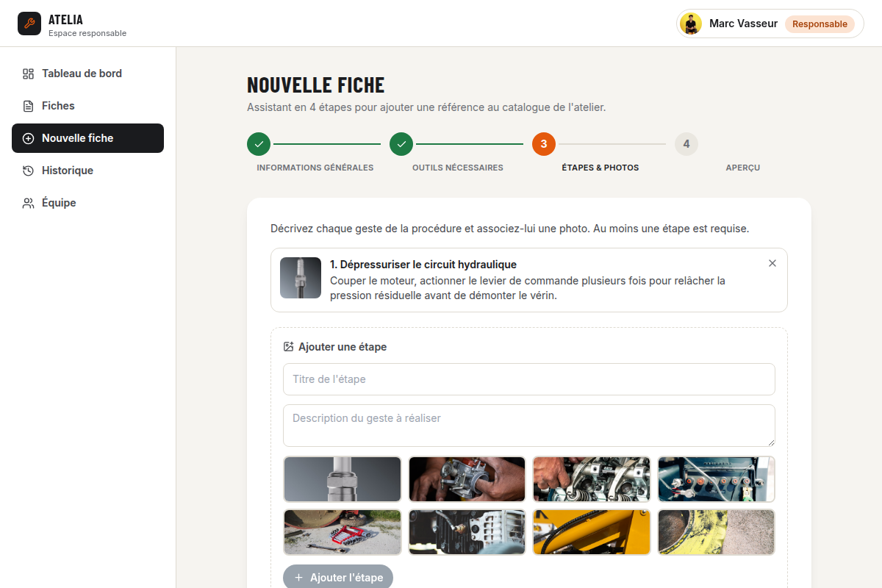Click the Nouvelle fiche plus-circle icon
Screen dimensions: 882x588
pyautogui.click(x=28, y=138)
